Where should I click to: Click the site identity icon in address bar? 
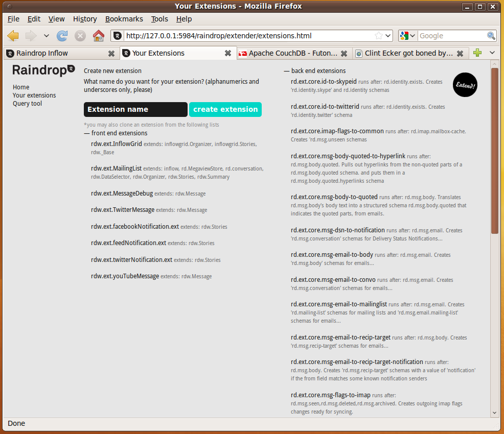[x=118, y=36]
